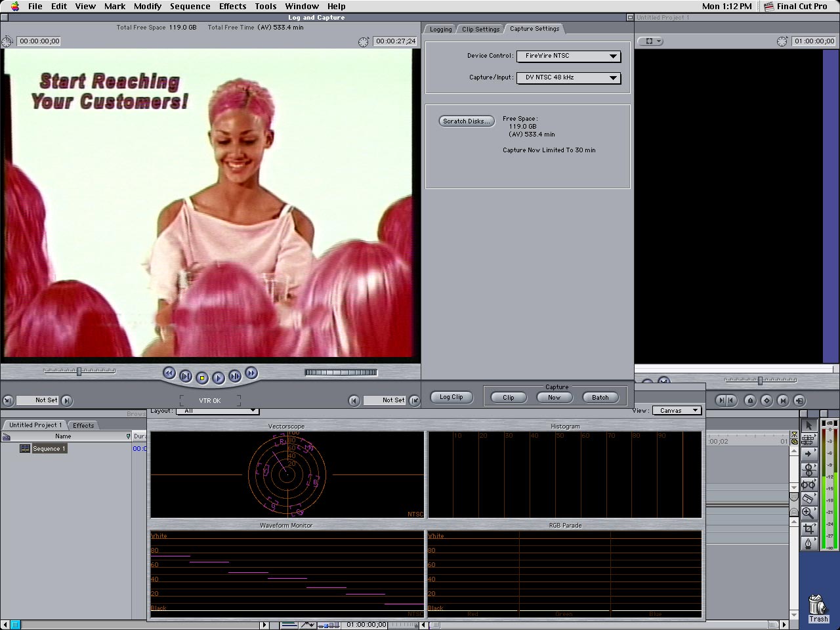The image size is (840, 630).
Task: Toggle clip overlays at timeline bottom
Action: pyautogui.click(x=307, y=625)
